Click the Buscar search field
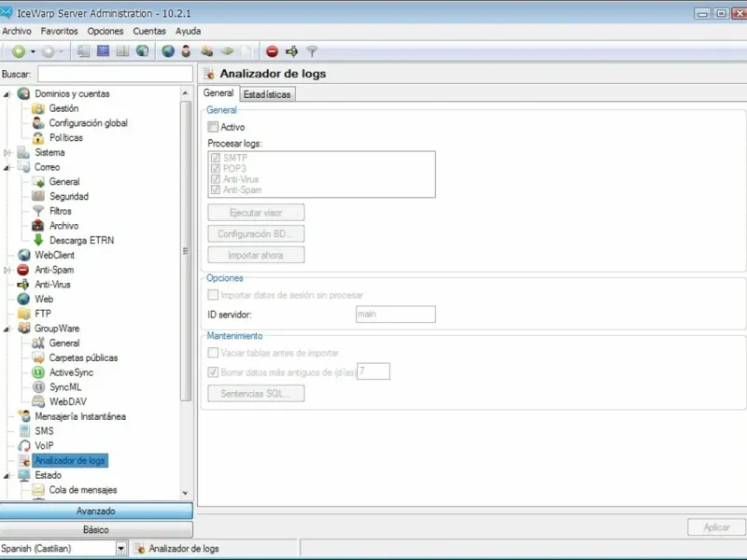The height and width of the screenshot is (560, 747). coord(115,75)
